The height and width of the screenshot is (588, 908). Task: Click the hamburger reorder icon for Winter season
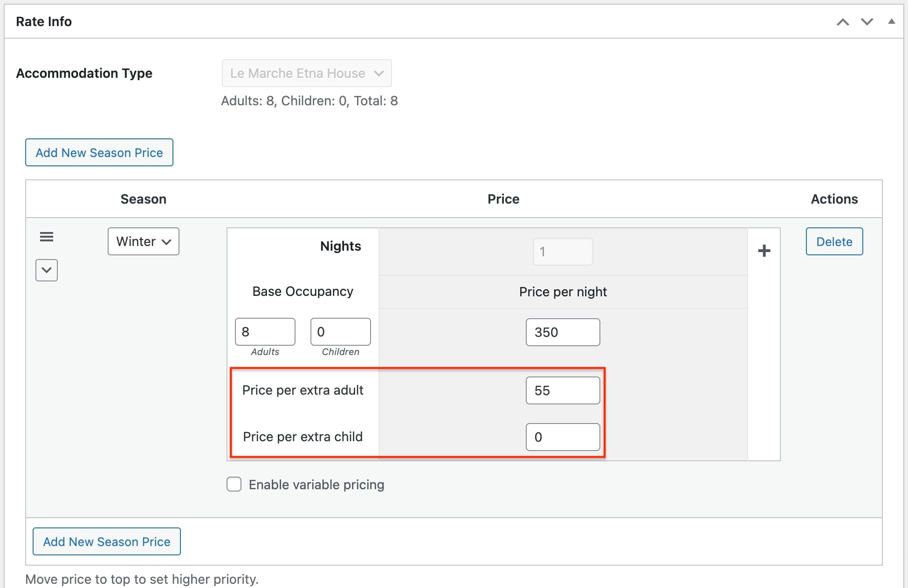[x=46, y=239]
